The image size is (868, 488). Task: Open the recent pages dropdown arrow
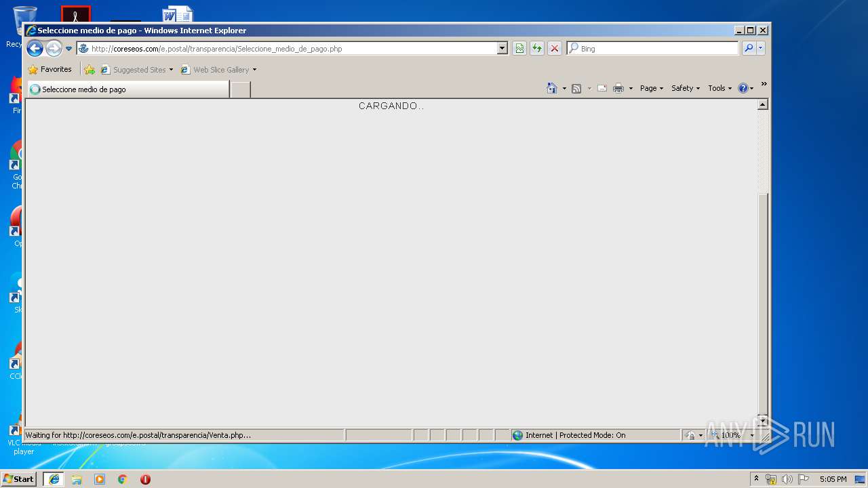pos(68,49)
